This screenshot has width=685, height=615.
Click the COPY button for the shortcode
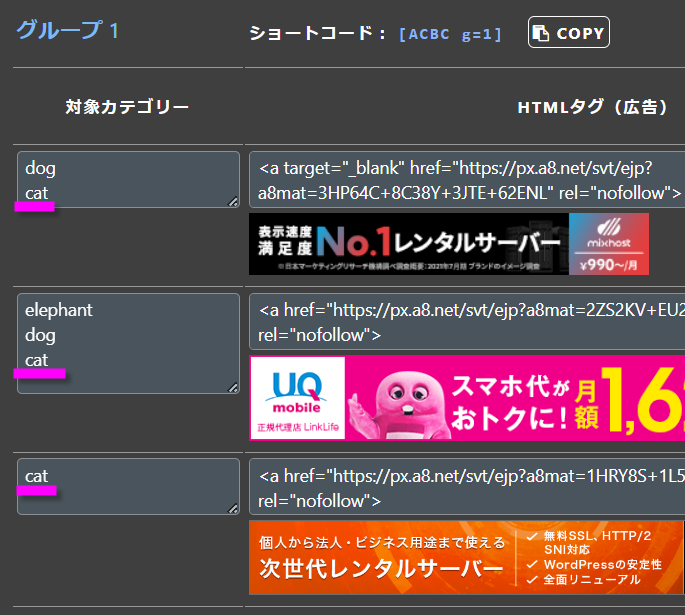pos(568,33)
